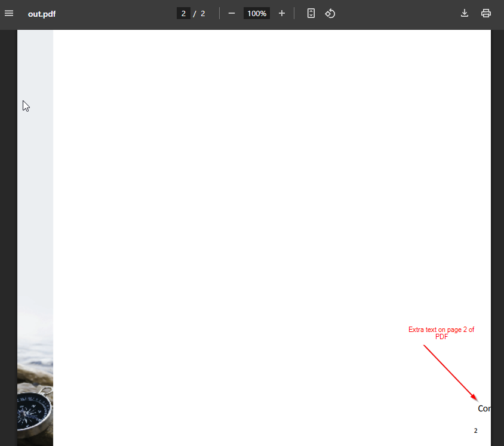
Task: Click the 100% zoom level field
Action: [x=257, y=13]
